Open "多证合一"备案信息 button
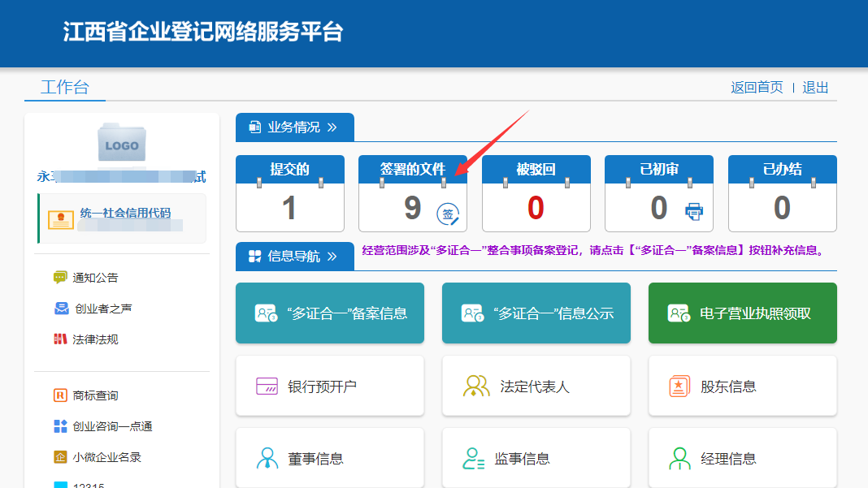Viewport: 868px width, 488px height. 330,313
